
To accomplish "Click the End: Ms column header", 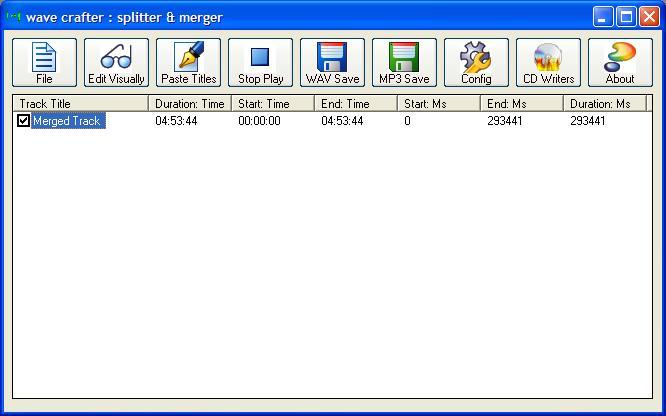I will pyautogui.click(x=522, y=104).
